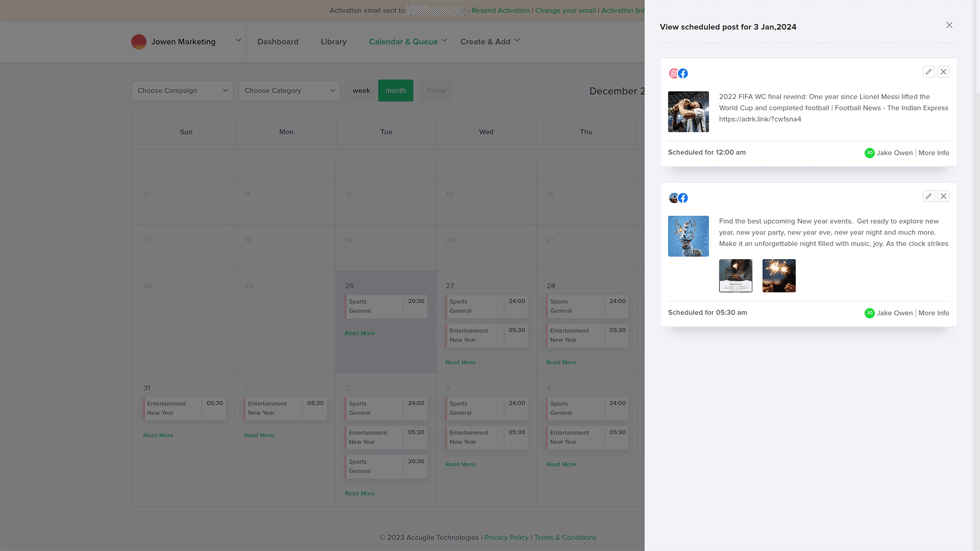Click Change your email link
Screen dimensions: 980x551
(565, 10)
